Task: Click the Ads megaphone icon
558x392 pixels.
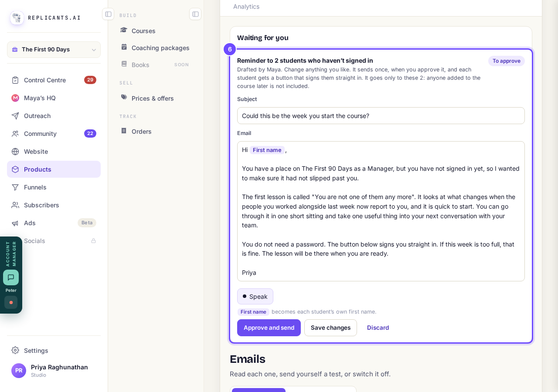Action: 15,223
